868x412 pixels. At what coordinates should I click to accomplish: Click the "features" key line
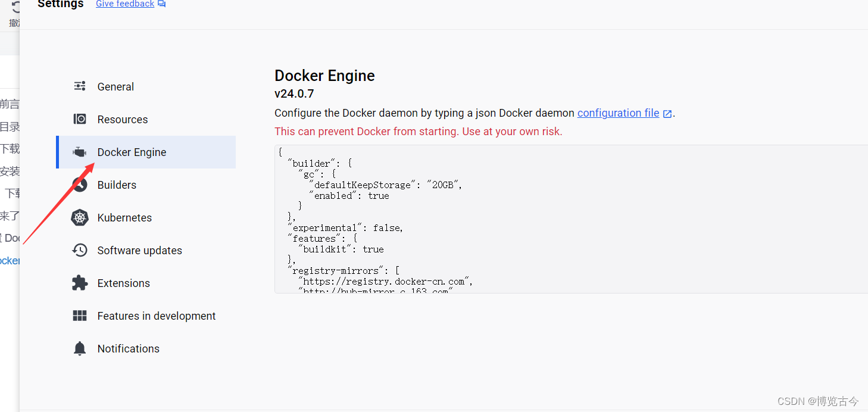322,239
